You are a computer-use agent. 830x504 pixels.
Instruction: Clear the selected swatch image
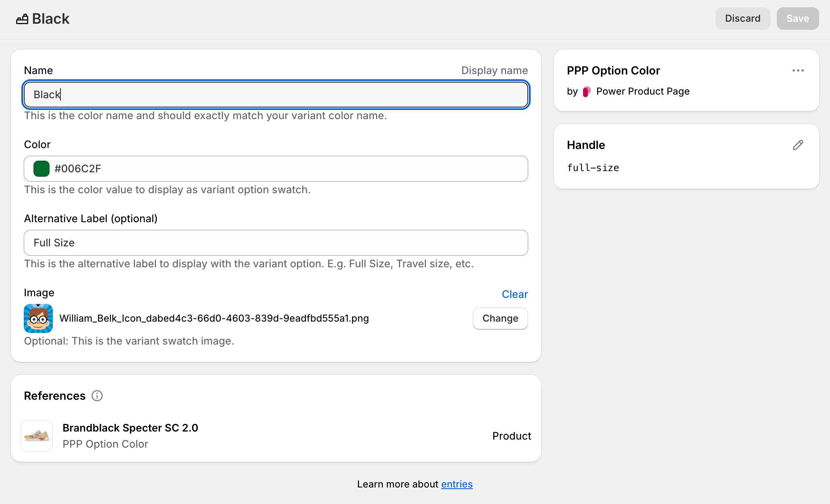point(515,294)
